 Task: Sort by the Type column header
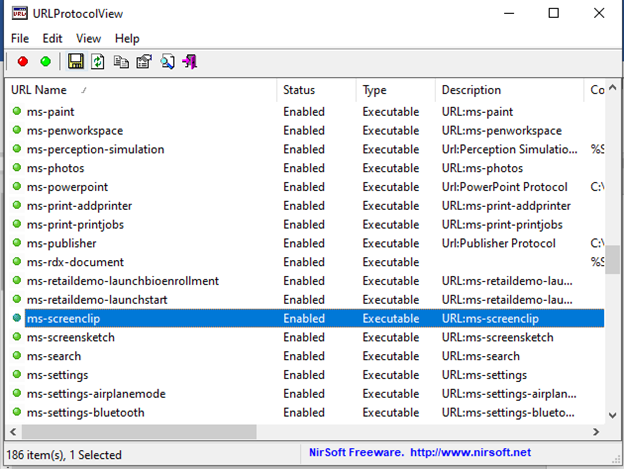[396, 90]
